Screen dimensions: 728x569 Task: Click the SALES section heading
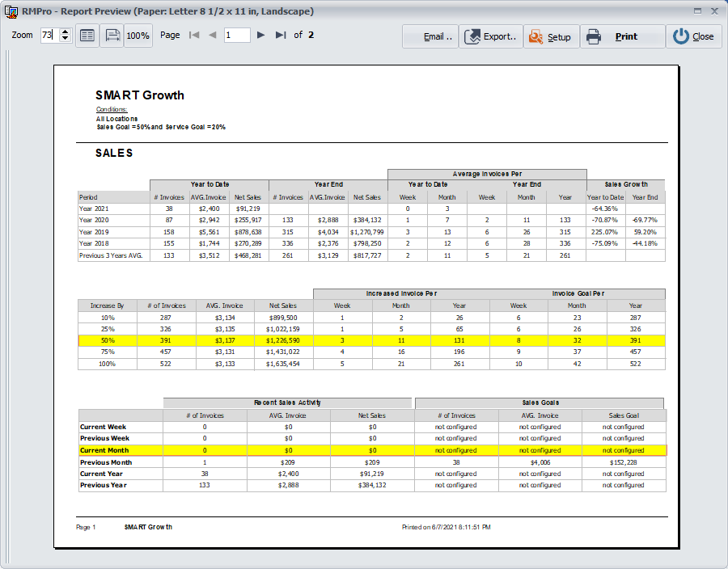114,153
